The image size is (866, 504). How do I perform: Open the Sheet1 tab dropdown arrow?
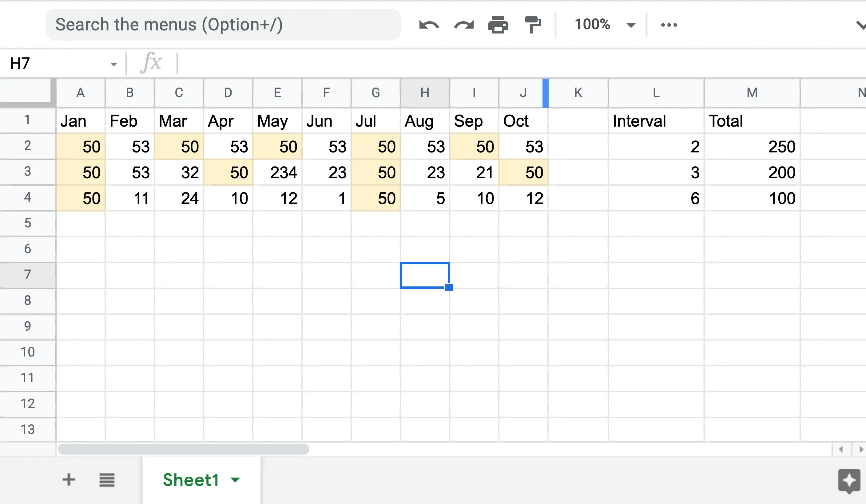click(x=235, y=480)
